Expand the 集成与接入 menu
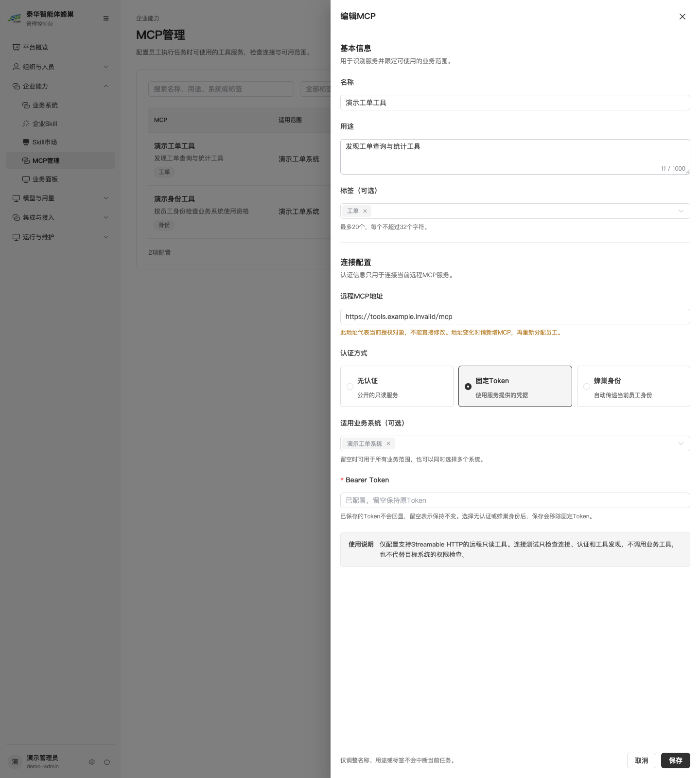700x778 pixels. tap(60, 217)
